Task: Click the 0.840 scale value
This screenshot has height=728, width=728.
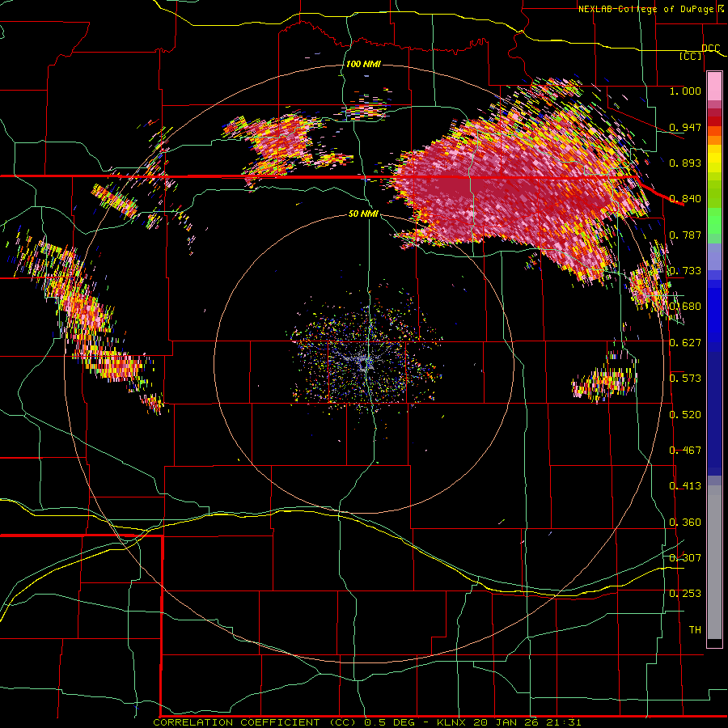Action: coord(685,199)
